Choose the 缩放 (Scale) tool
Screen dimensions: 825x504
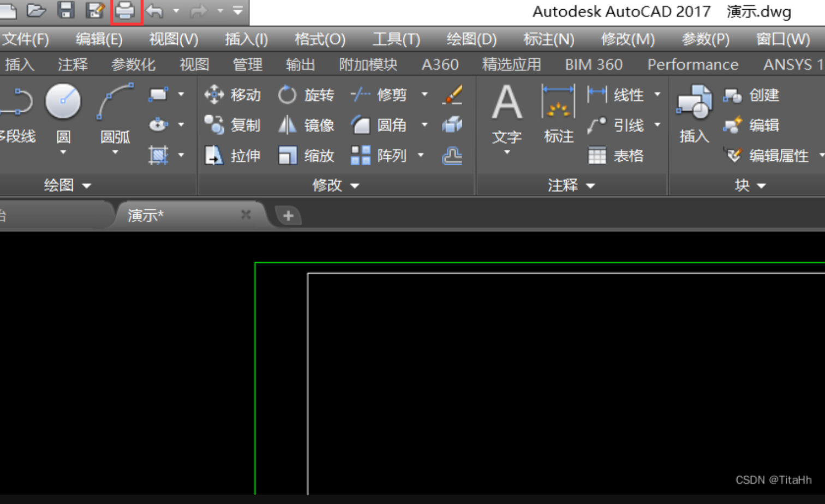(306, 155)
